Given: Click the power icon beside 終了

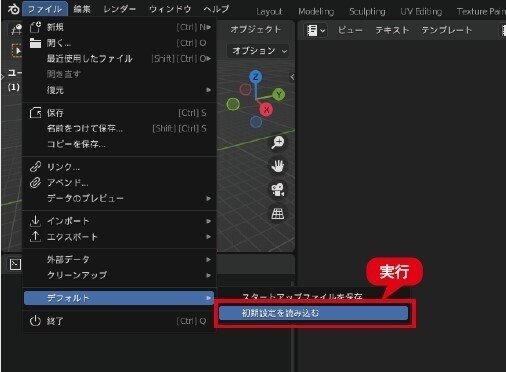Looking at the screenshot, I should coord(35,321).
